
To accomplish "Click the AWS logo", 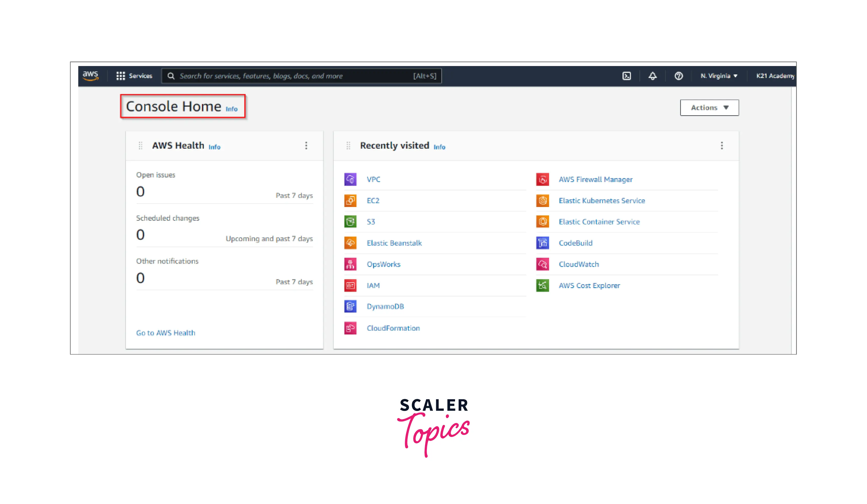I will click(x=90, y=75).
